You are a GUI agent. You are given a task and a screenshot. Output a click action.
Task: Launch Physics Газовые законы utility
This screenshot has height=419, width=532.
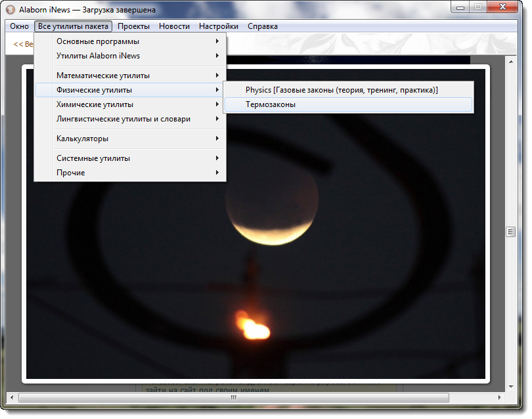pos(342,90)
